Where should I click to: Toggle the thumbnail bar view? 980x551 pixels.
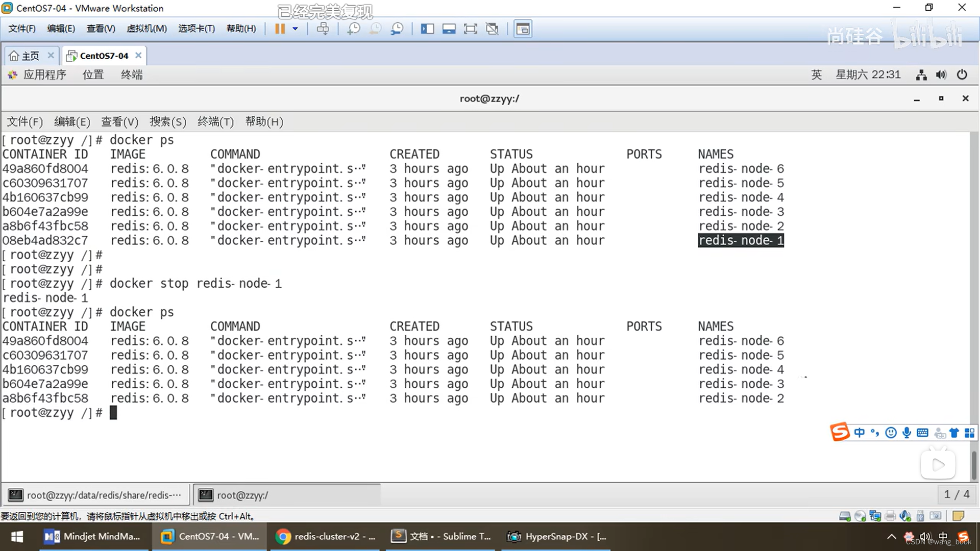point(449,29)
